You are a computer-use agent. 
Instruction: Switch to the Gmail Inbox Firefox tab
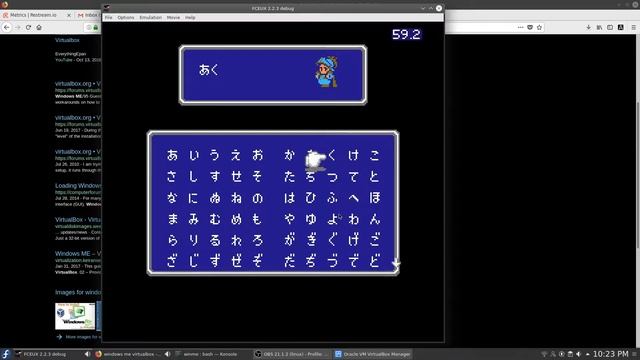(88, 15)
